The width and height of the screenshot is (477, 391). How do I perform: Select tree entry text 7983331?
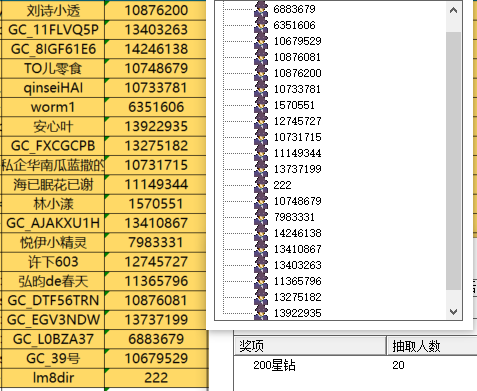(294, 217)
